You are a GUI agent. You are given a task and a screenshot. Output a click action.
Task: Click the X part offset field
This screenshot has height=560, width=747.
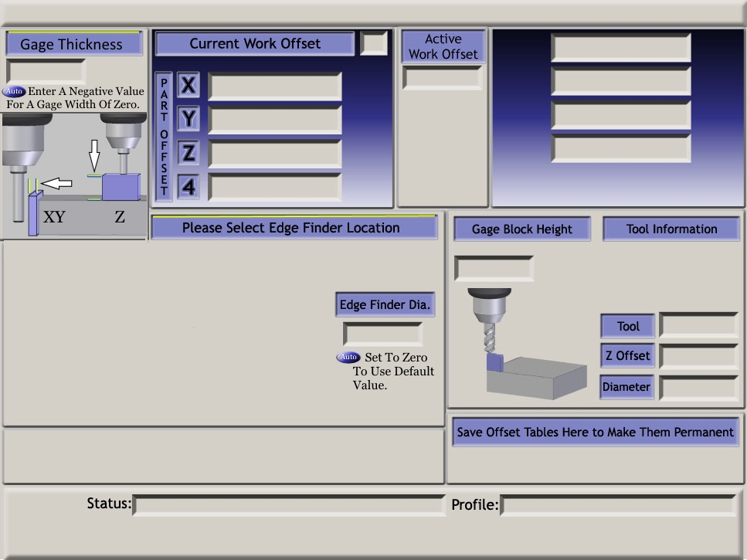pos(275,87)
